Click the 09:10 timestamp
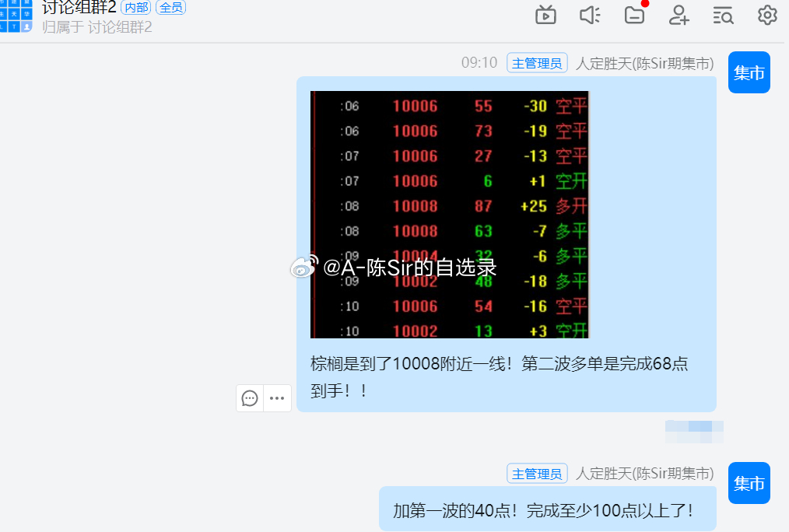Image resolution: width=789 pixels, height=532 pixels. [x=479, y=62]
